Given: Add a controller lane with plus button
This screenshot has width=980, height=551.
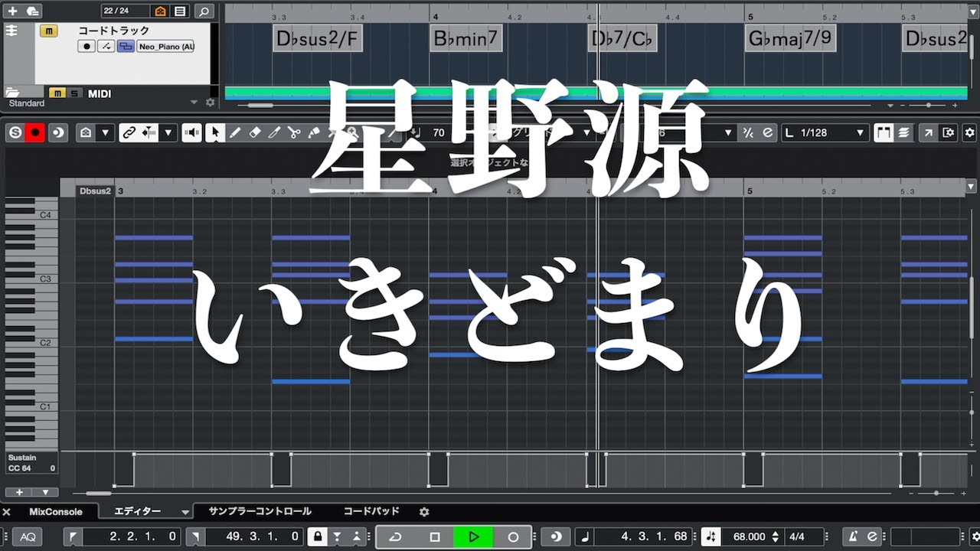Looking at the screenshot, I should coord(20,492).
